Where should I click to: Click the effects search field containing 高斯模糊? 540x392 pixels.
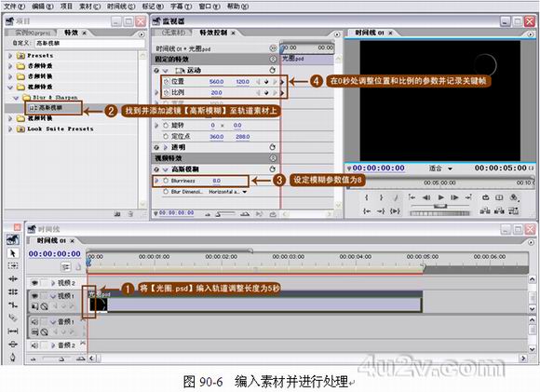pos(89,43)
